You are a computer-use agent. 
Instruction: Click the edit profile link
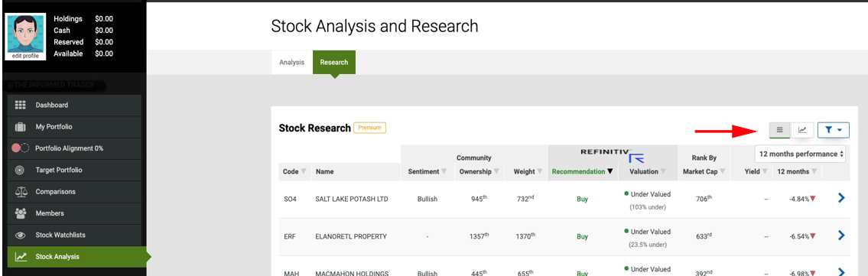pyautogui.click(x=25, y=56)
